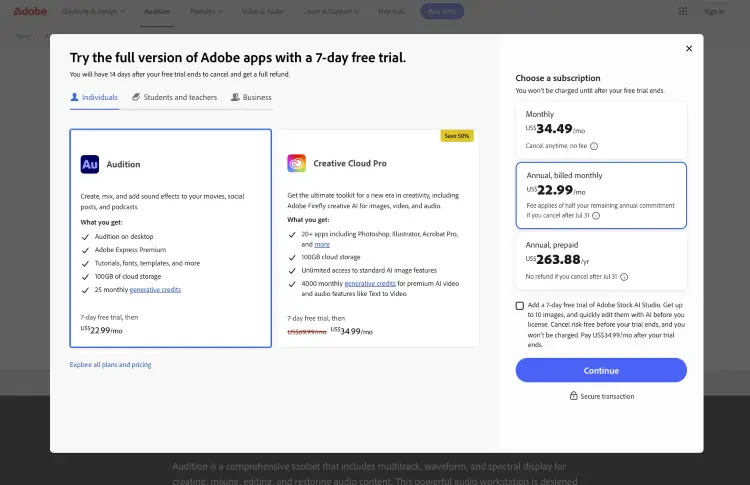Select the Monthly US$34.49 subscription option
Screen dimensions: 750x485
tap(601, 130)
